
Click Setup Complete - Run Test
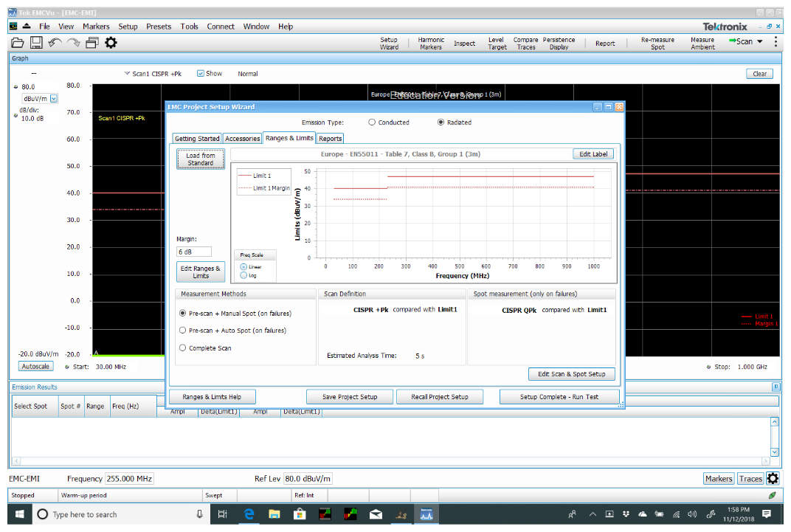tap(559, 396)
